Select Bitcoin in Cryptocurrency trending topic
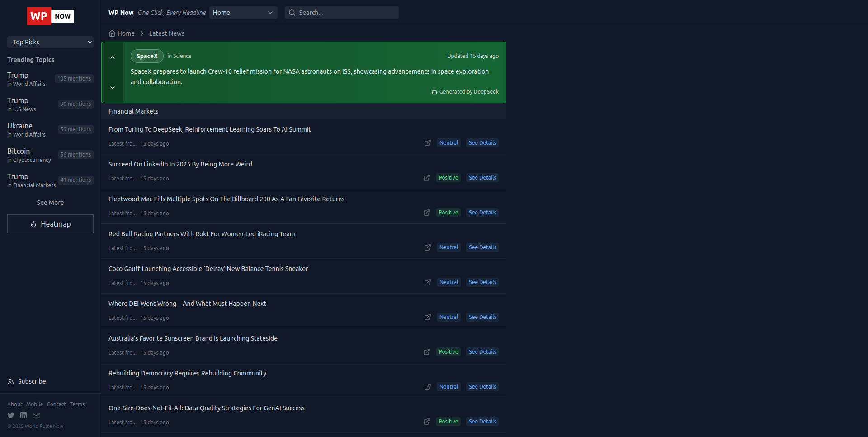Viewport: 868px width, 437px height. coord(29,155)
